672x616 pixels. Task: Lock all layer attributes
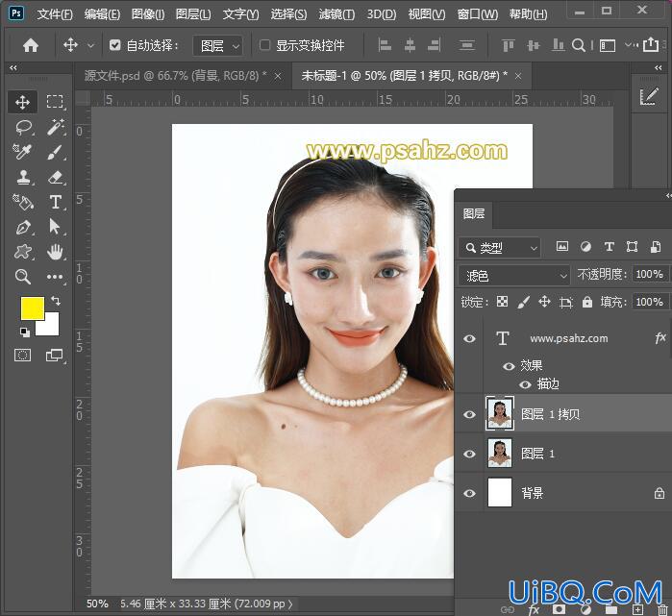(x=587, y=302)
